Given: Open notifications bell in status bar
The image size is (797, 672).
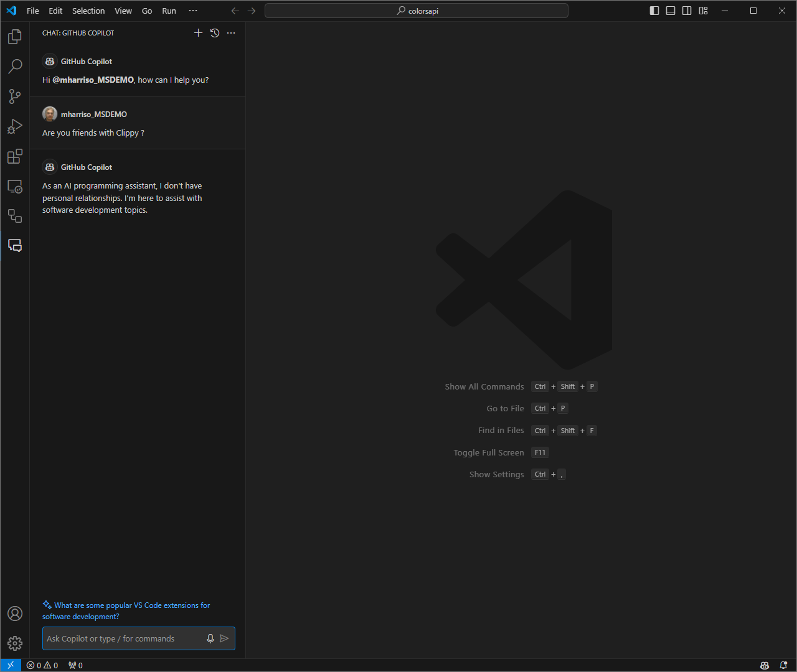Looking at the screenshot, I should click(x=783, y=665).
